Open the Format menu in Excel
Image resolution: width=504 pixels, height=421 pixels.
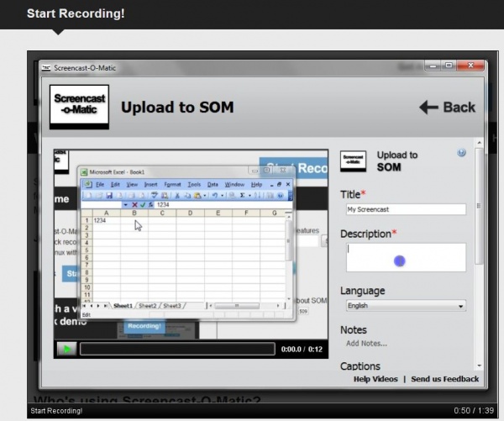172,185
